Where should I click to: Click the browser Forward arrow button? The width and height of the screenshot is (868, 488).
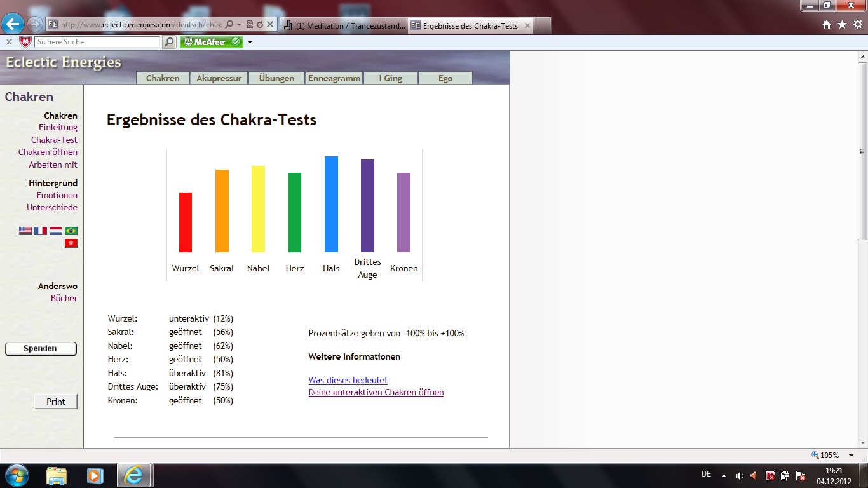35,25
